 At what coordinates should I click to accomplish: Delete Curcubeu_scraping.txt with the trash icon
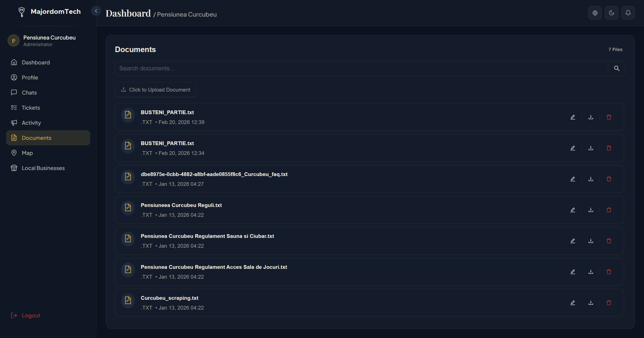pos(609,303)
